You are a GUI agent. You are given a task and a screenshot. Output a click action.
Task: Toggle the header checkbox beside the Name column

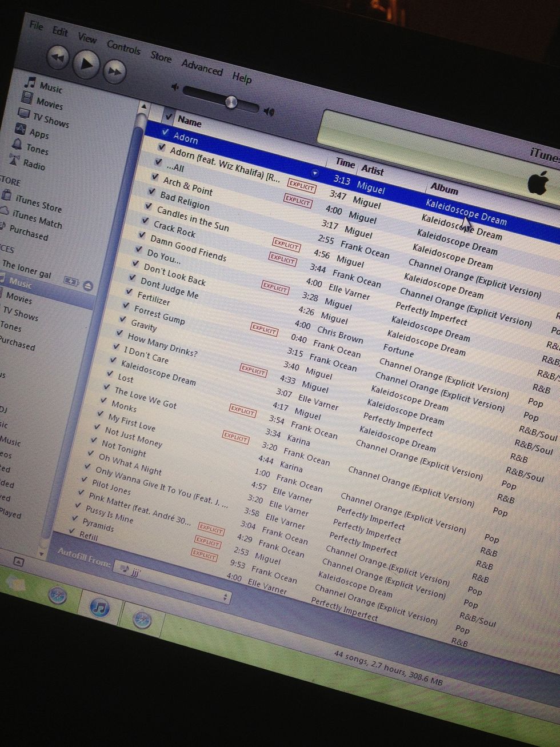[169, 117]
